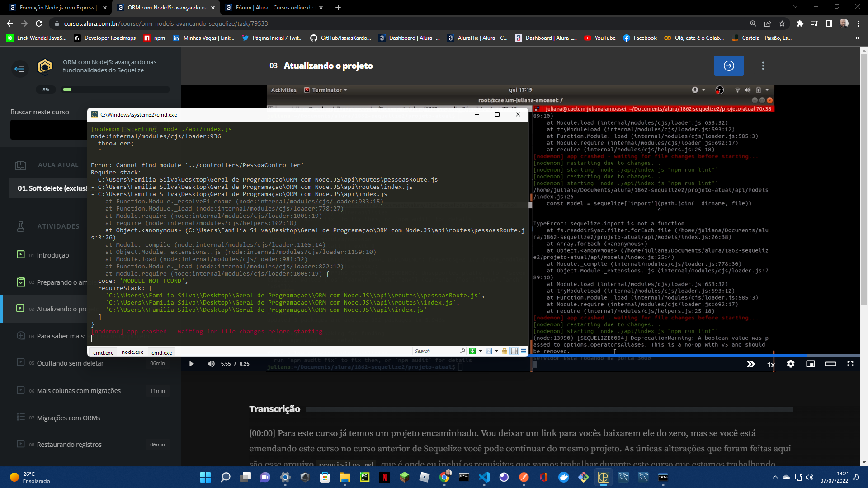
Task: Click the play button on video player
Action: tap(191, 363)
